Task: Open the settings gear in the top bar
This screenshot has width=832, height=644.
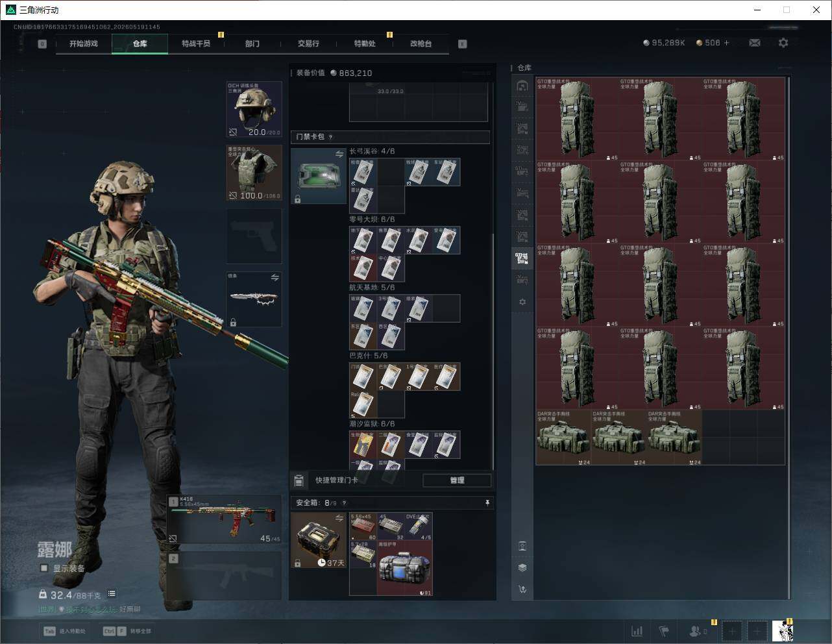Action: coord(783,43)
